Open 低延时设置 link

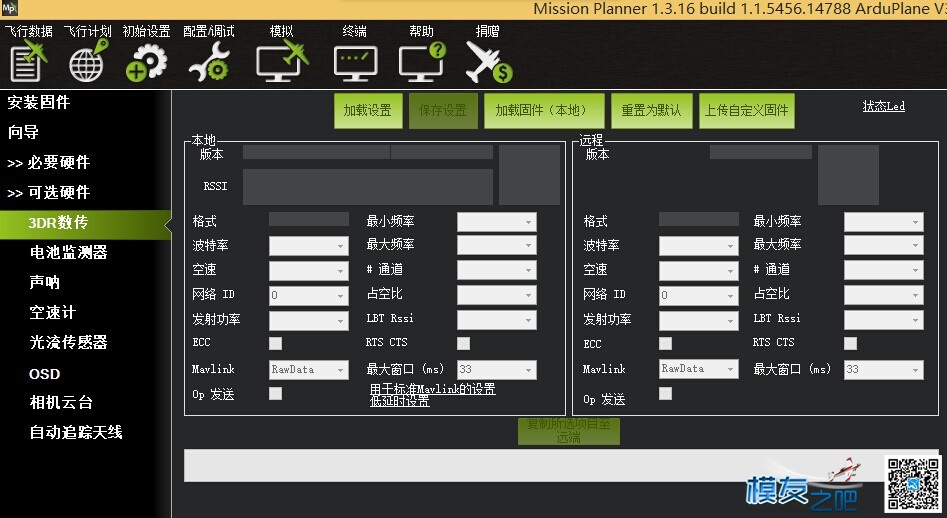399,401
